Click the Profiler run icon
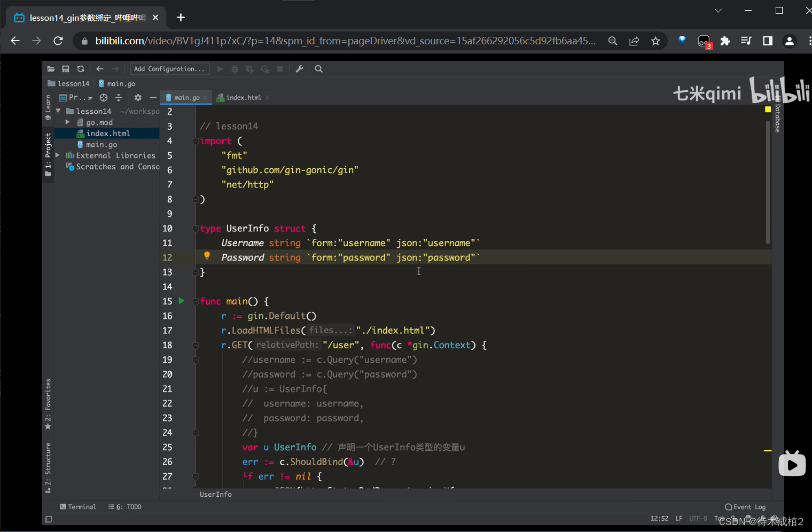 pyautogui.click(x=264, y=69)
